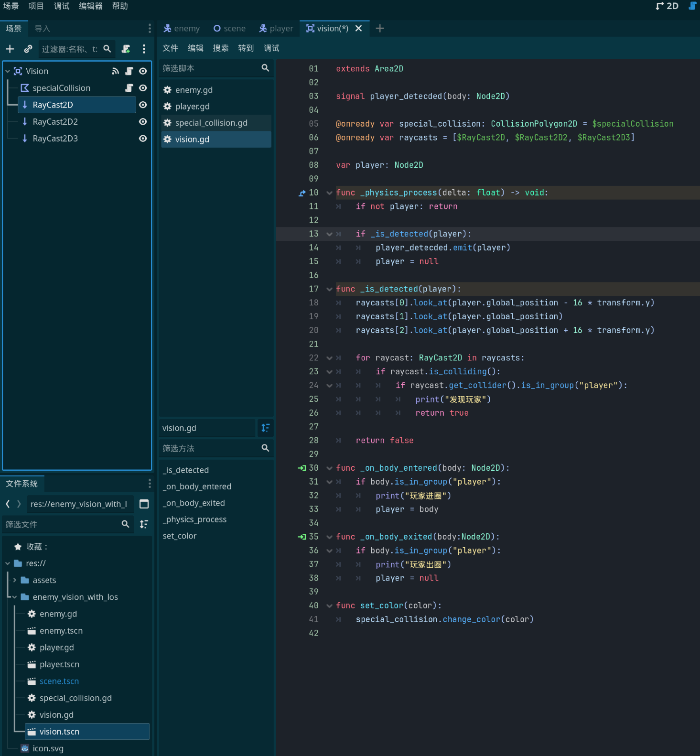Switch to the player scene tab
The image size is (700, 756).
point(276,29)
